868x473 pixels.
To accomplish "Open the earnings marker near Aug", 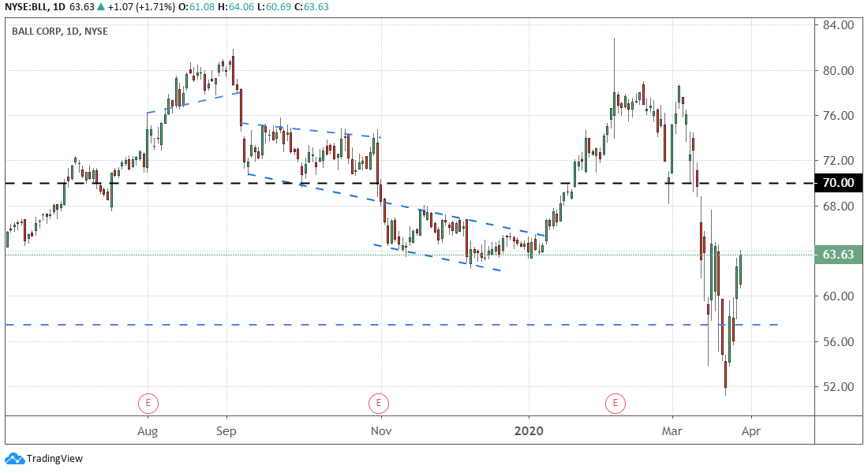I will tap(148, 404).
